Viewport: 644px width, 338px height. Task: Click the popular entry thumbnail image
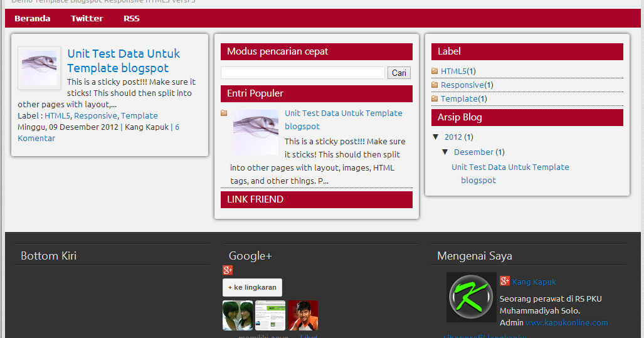tap(255, 132)
